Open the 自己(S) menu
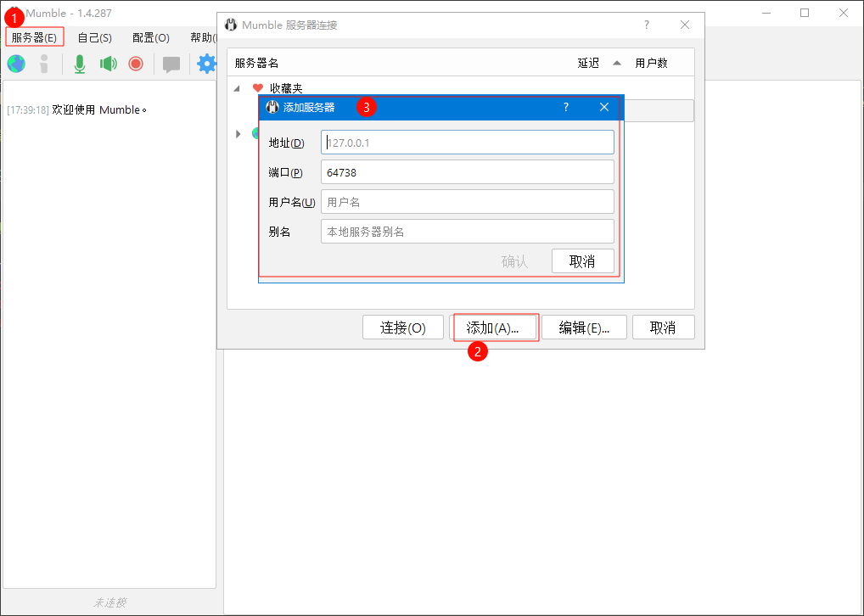Viewport: 864px width, 616px height. (95, 37)
